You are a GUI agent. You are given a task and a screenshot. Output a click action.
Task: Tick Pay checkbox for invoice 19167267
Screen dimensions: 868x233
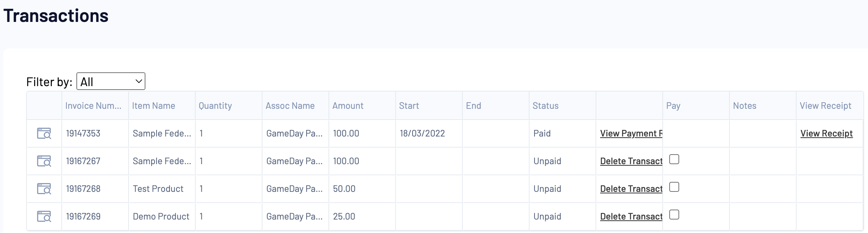point(674,159)
